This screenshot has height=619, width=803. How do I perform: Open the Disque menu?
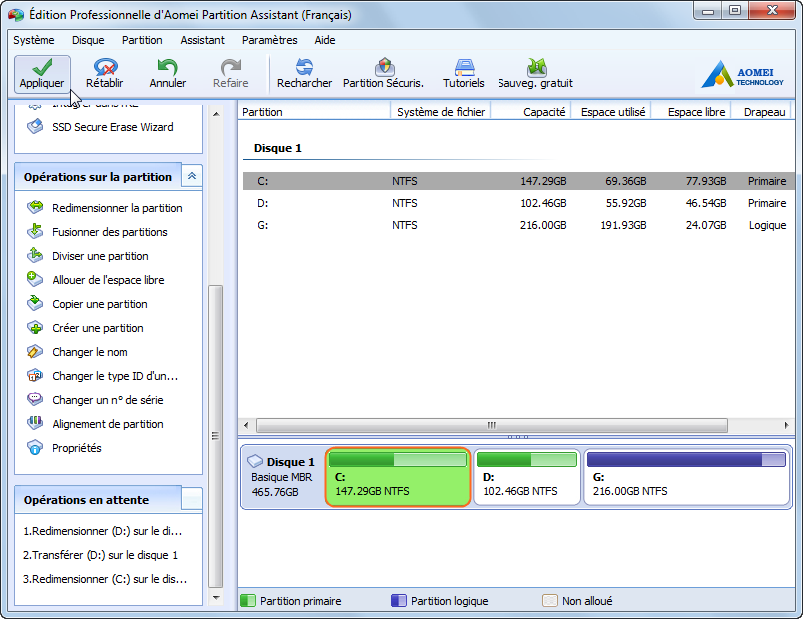tap(88, 40)
